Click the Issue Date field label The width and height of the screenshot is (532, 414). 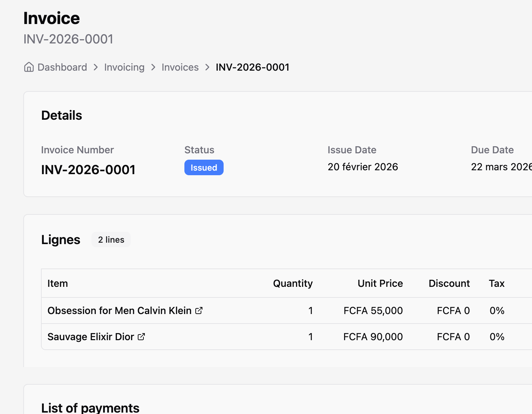(352, 150)
